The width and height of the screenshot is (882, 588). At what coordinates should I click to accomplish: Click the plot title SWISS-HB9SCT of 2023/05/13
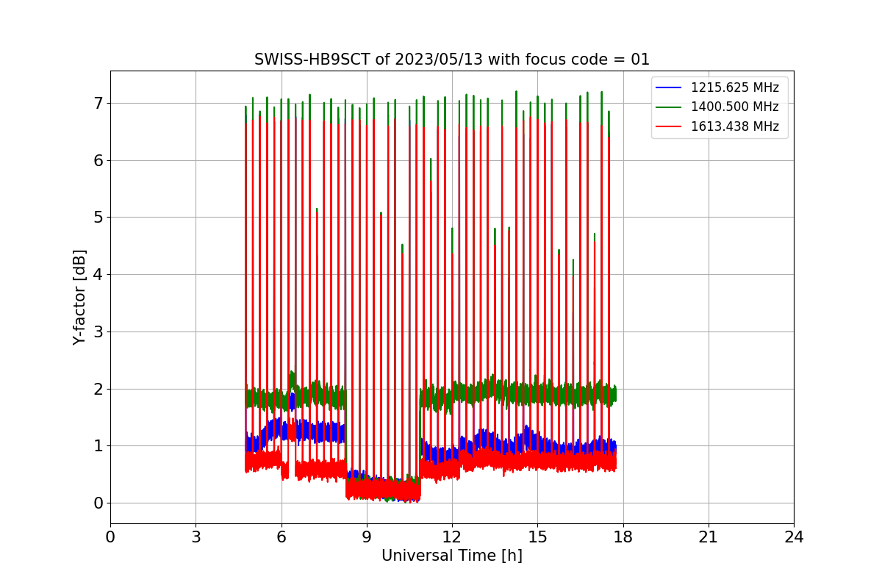click(452, 60)
